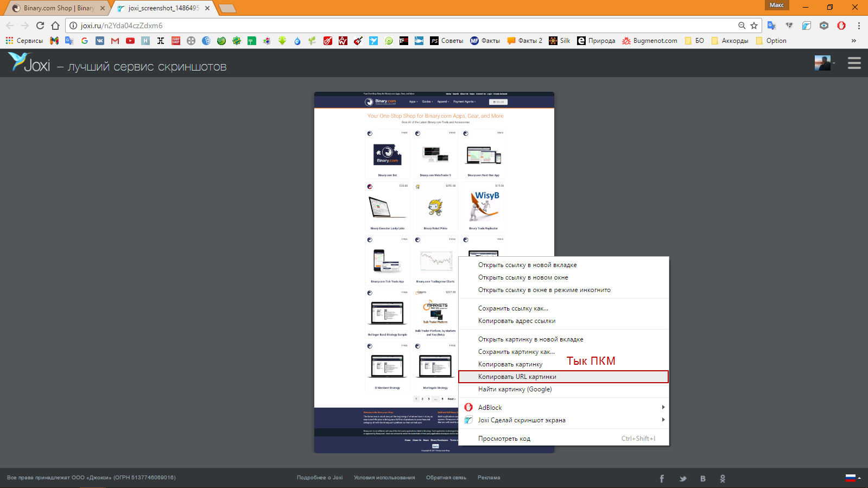
Task: Select Сохранить картинку как...
Action: click(x=563, y=352)
